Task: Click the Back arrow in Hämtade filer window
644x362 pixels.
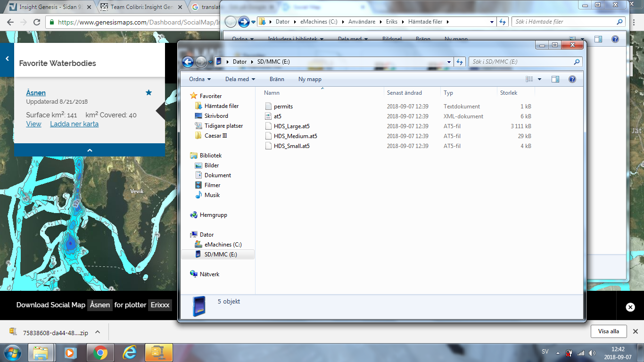Action: pyautogui.click(x=231, y=22)
